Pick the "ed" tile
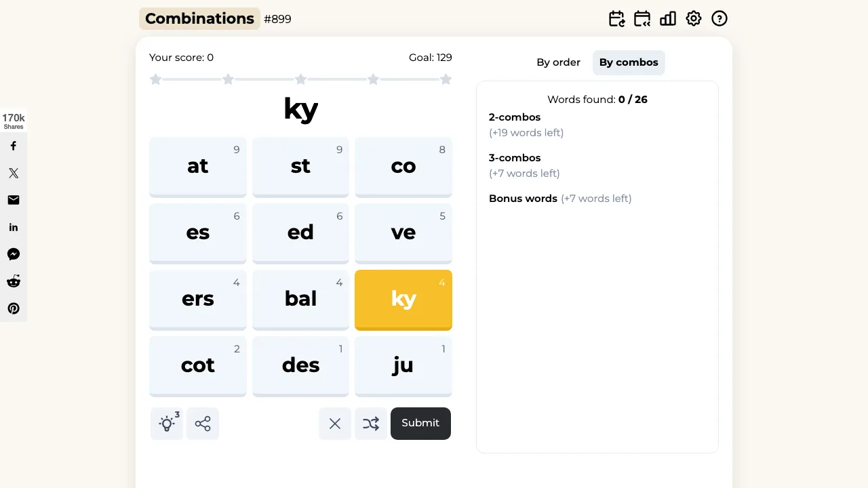 coord(300,233)
